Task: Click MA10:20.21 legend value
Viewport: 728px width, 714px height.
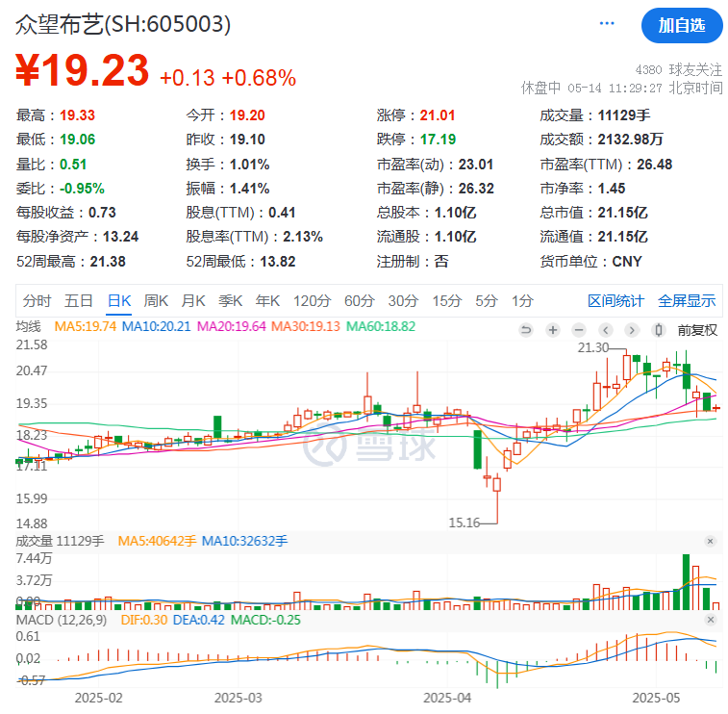Action: (x=156, y=326)
